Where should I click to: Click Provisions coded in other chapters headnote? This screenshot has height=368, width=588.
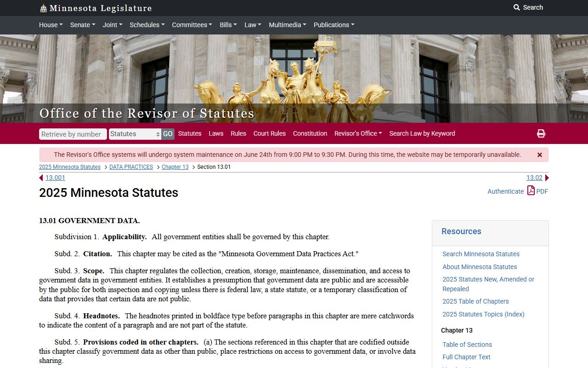[x=141, y=342]
